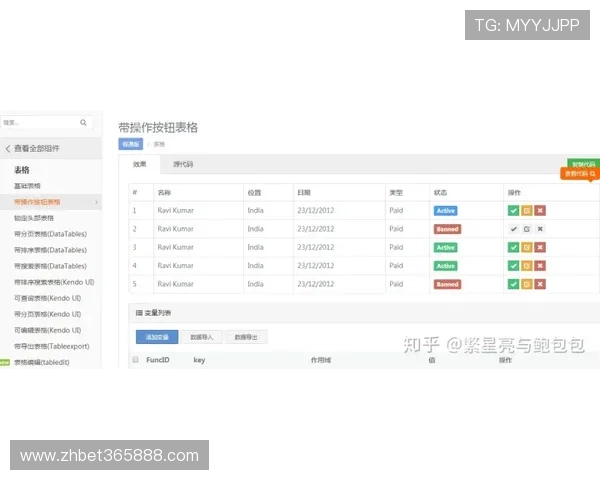This screenshot has width=600, height=480.
Task: Click the green check icon in row 4
Action: tap(514, 266)
